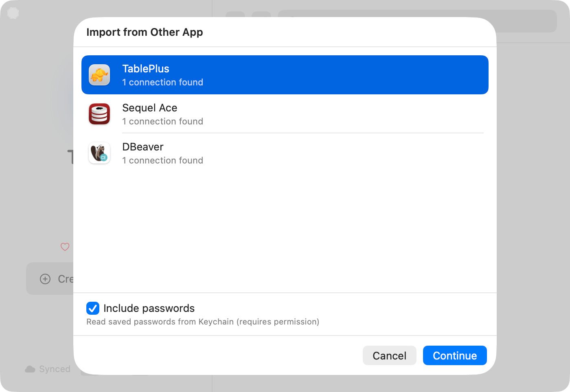Choose the DBeaver row label

click(x=143, y=147)
